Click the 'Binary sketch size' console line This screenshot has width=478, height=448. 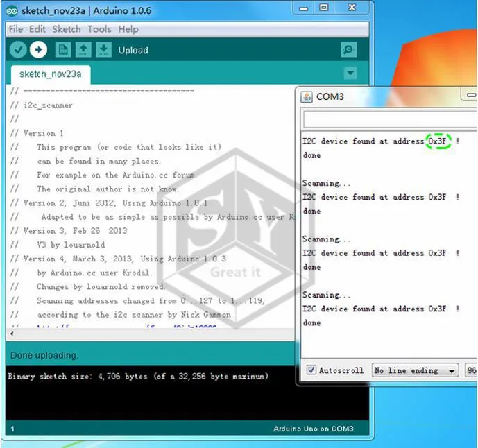click(x=138, y=377)
